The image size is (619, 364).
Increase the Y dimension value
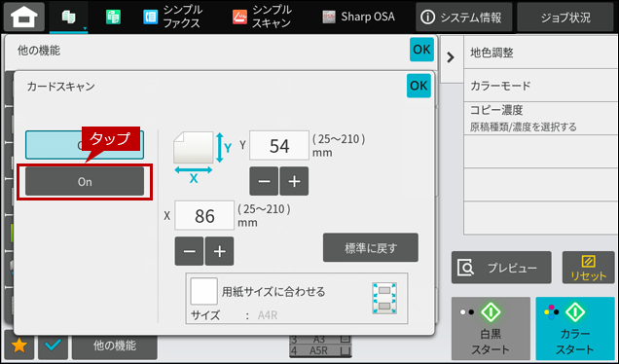294,181
